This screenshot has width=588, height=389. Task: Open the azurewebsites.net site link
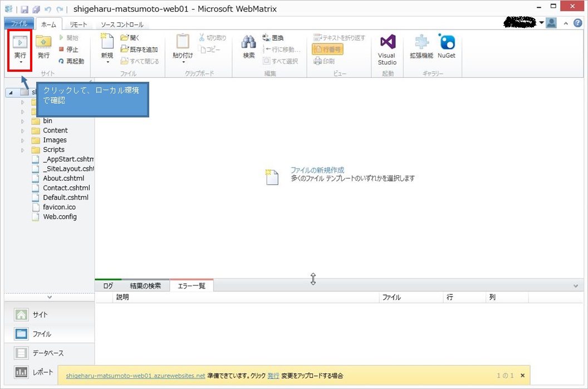click(x=135, y=376)
